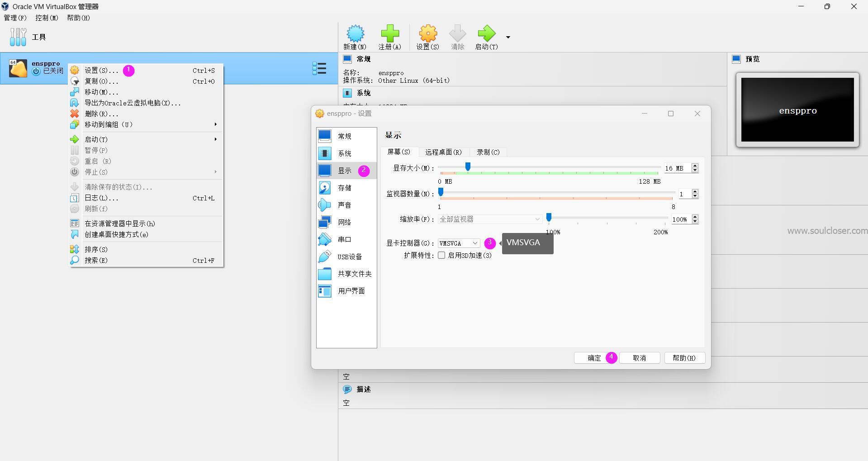The height and width of the screenshot is (461, 868).
Task: Click the ensppro VM list menu icon
Action: [319, 68]
